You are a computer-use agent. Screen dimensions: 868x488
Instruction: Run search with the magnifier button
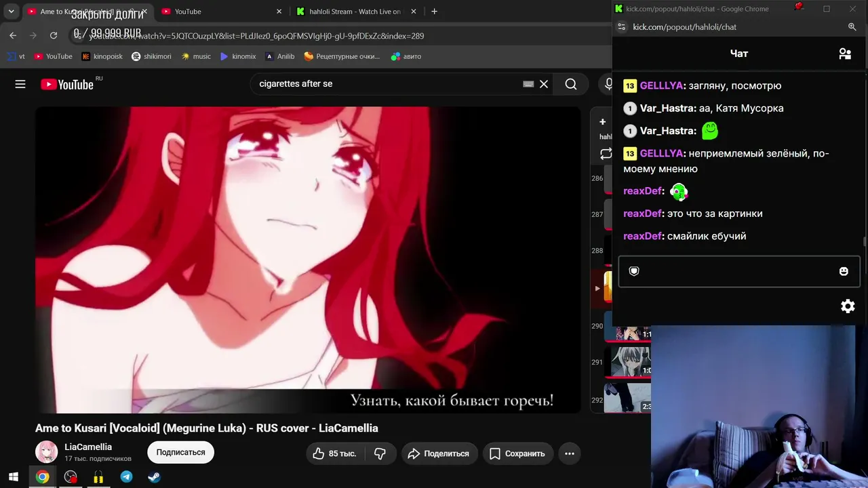click(x=571, y=84)
